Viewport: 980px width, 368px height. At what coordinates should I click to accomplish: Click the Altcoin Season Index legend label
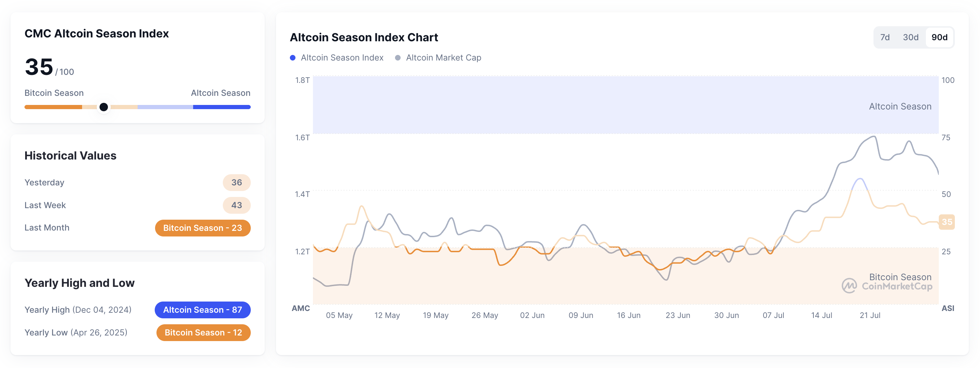tap(342, 58)
